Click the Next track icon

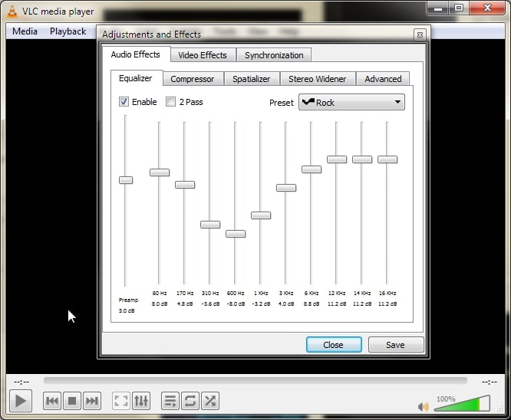92,401
